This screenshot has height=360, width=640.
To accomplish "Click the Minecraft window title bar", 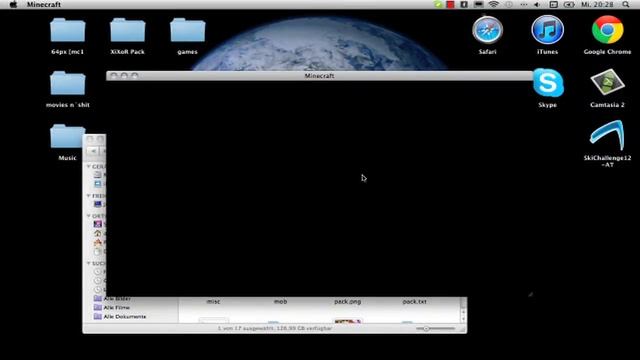I will (320, 76).
